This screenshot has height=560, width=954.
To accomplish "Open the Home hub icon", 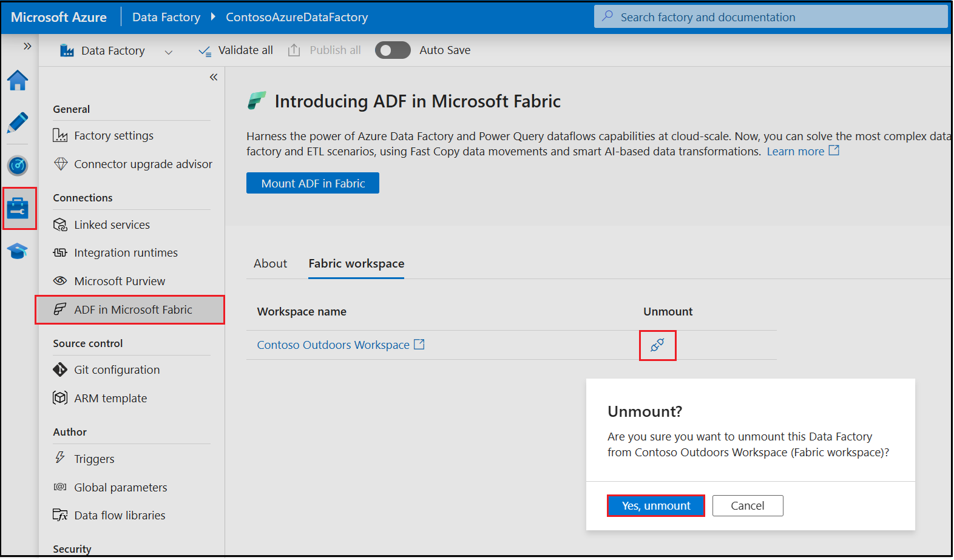I will [x=18, y=80].
